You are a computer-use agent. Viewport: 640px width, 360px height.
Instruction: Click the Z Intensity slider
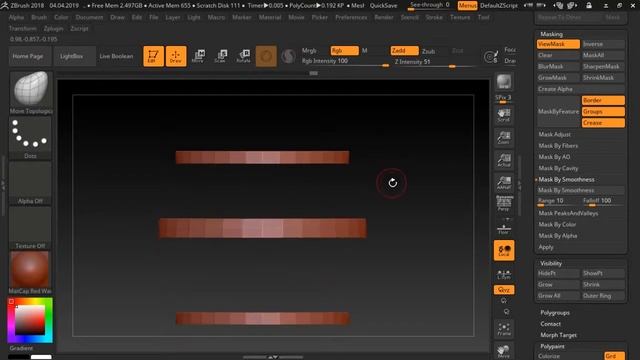point(433,62)
